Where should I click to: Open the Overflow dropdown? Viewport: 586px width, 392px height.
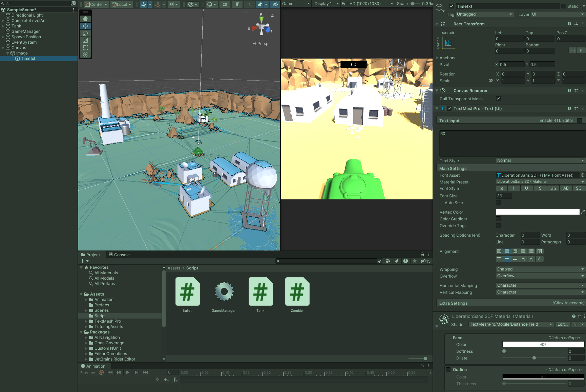coord(541,276)
